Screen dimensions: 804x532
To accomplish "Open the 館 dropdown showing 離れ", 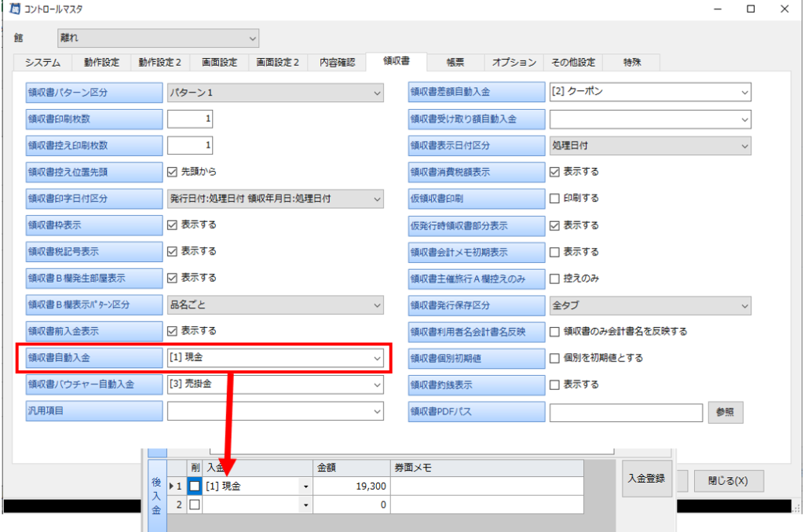I will 158,37.
